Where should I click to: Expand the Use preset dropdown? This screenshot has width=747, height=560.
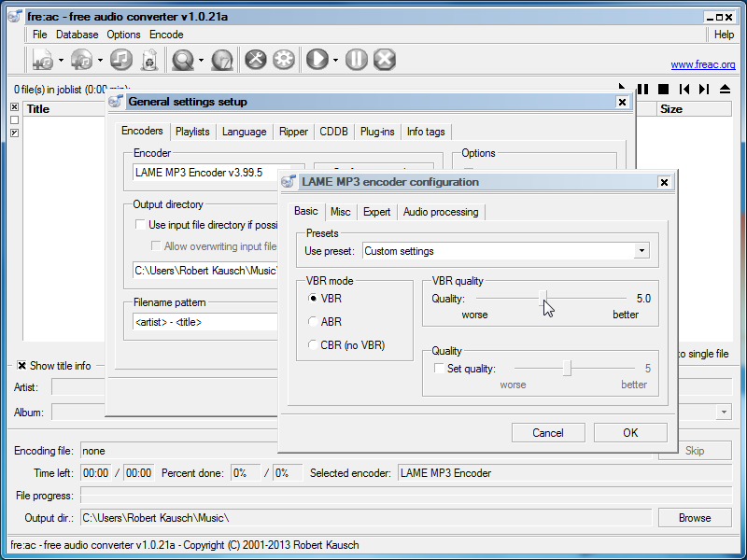pos(641,251)
